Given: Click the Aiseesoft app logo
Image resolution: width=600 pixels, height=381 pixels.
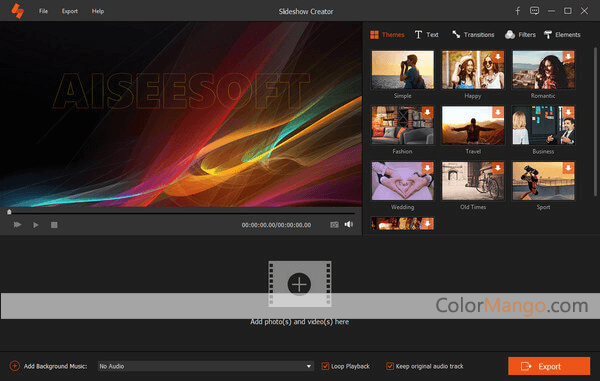Looking at the screenshot, I should coord(17,11).
